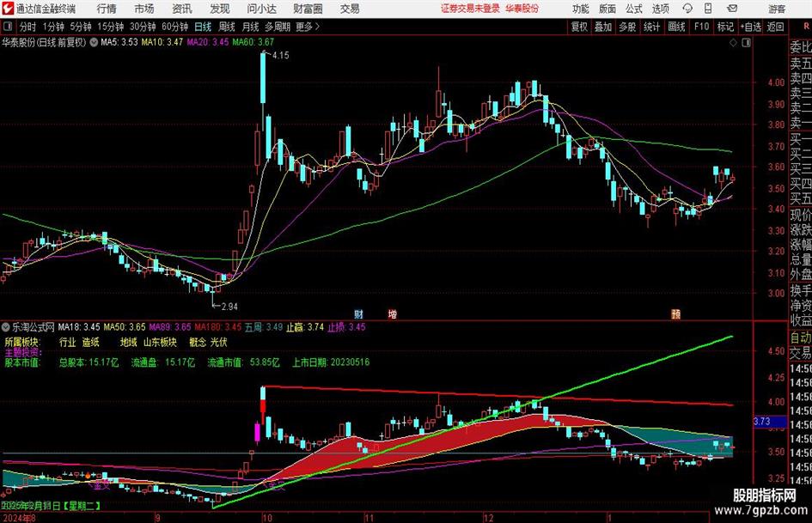The image size is (812, 523).
Task: Click the MA10: 3.47 indicator label
Action: [x=162, y=42]
